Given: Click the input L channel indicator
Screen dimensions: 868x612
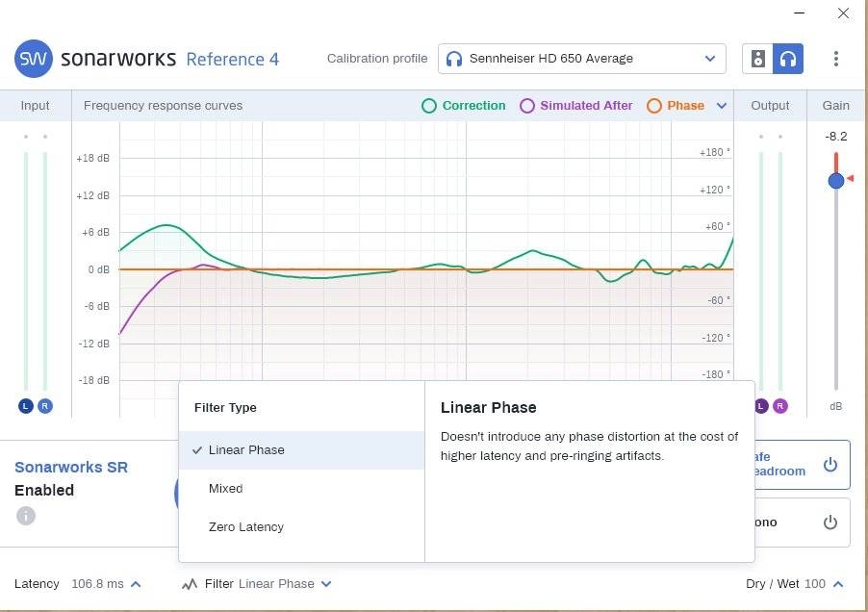Looking at the screenshot, I should [25, 406].
